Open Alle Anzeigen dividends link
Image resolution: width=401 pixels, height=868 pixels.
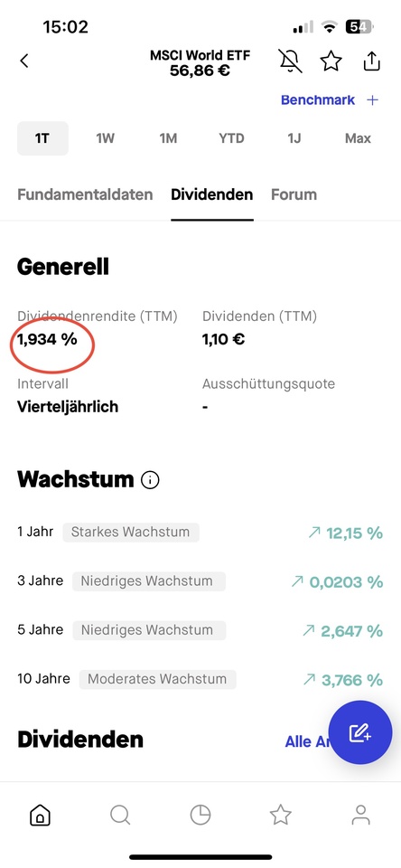[x=308, y=741]
